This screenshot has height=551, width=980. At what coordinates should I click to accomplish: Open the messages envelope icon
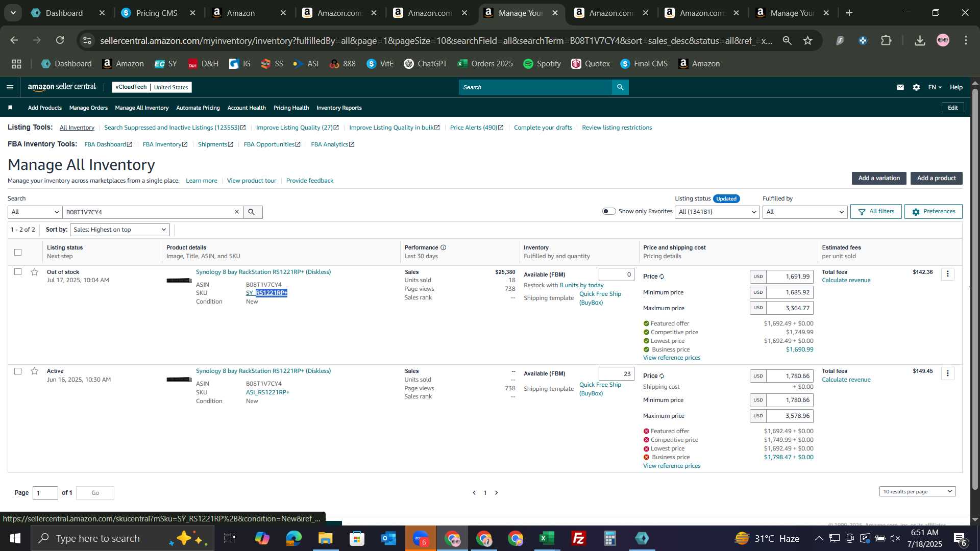point(900,87)
